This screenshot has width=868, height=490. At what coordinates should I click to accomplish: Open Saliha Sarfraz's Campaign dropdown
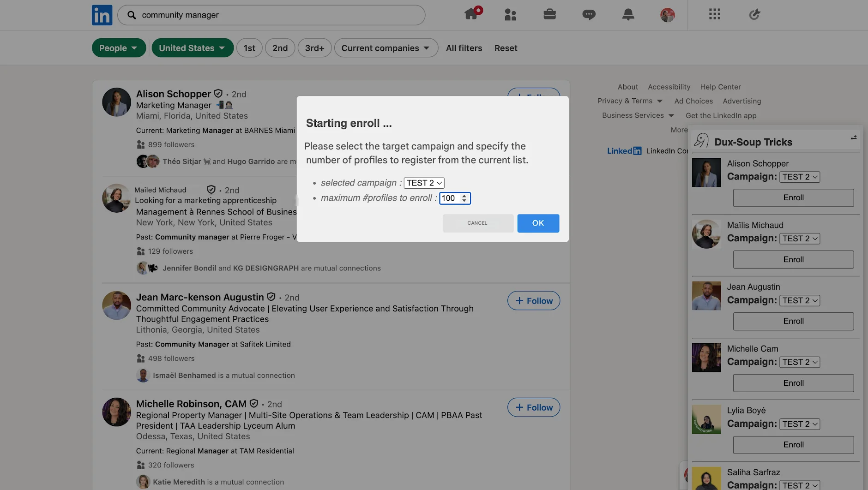point(800,485)
